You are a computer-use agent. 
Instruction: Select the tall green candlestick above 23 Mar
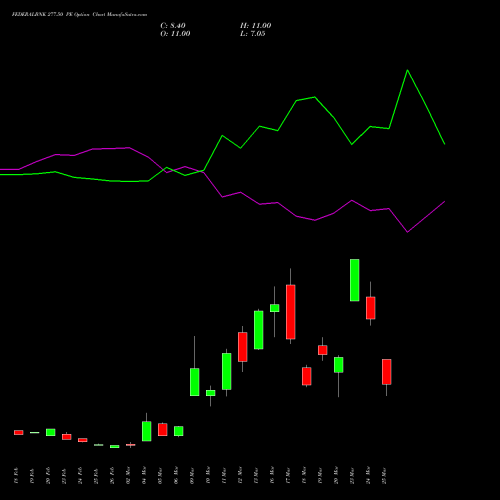[x=355, y=280]
